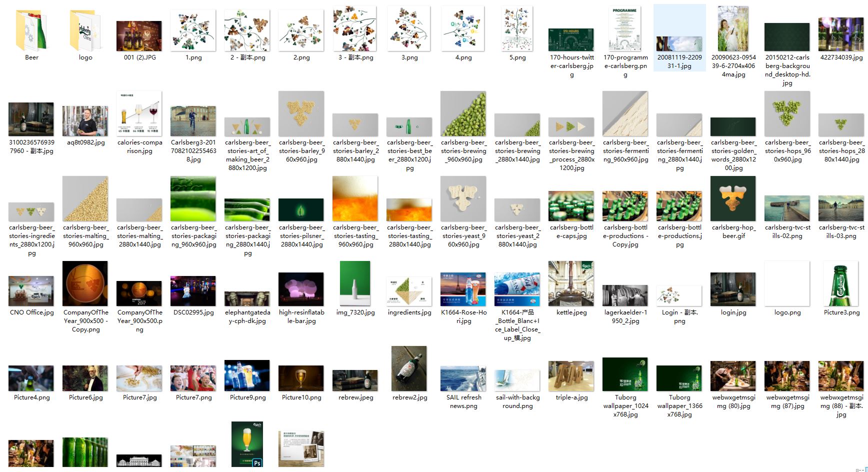Select 20150212-carlsberg-background_desktop-hd.jpg
This screenshot has height=472, width=868.
(x=787, y=37)
